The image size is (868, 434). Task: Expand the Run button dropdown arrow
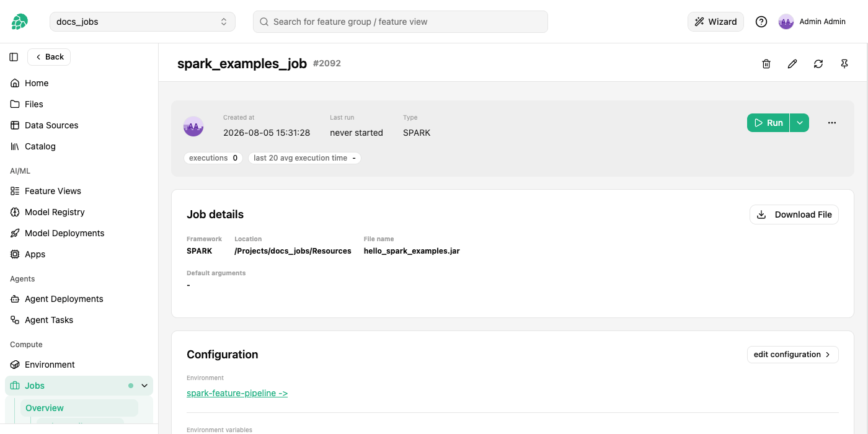(800, 123)
